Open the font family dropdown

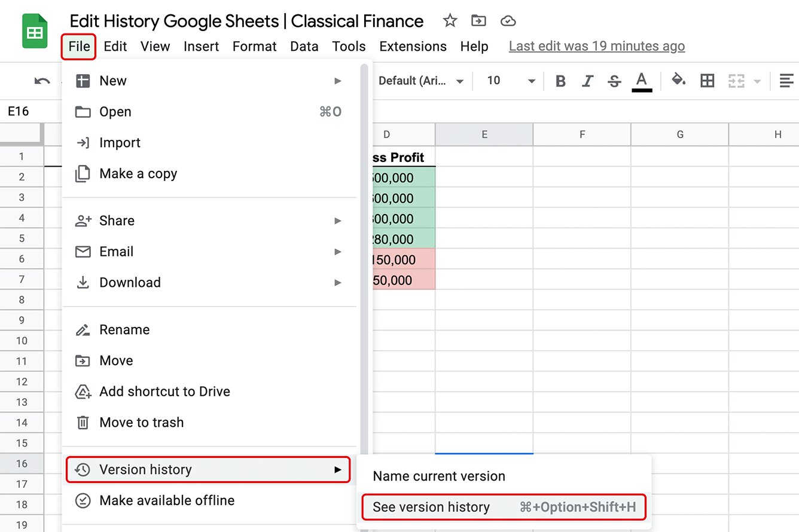tap(422, 81)
